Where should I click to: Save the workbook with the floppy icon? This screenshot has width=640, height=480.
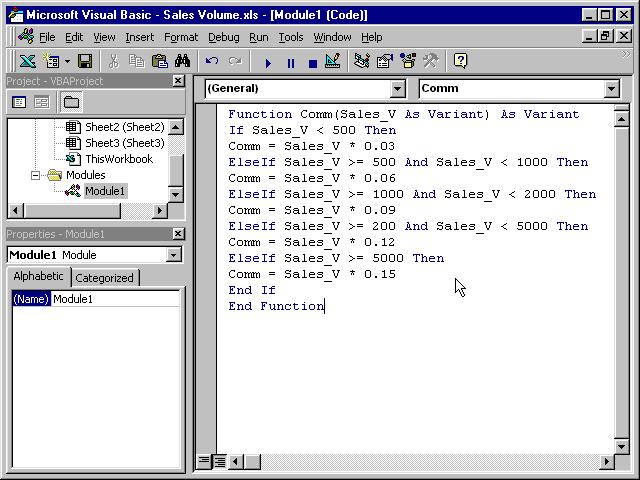pos(85,62)
